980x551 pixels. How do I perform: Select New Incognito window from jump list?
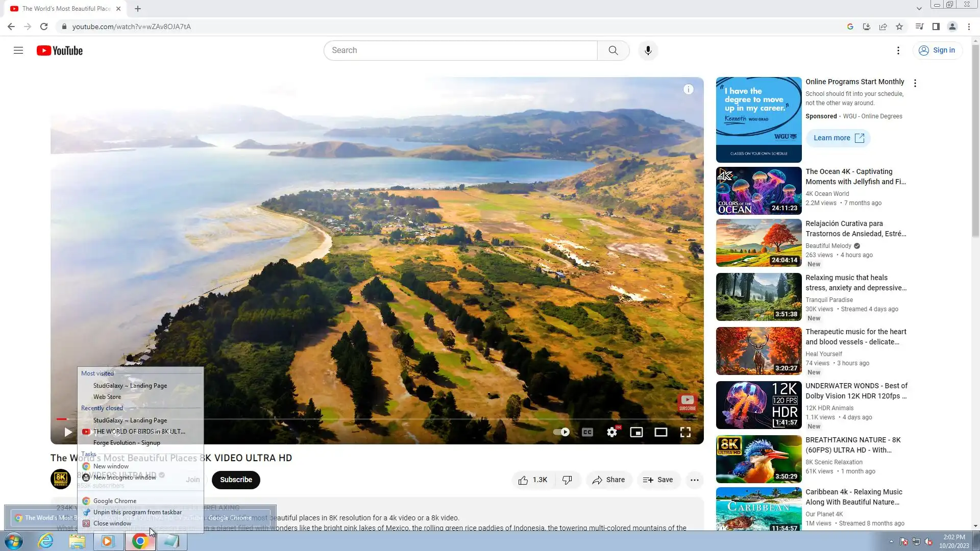125,478
